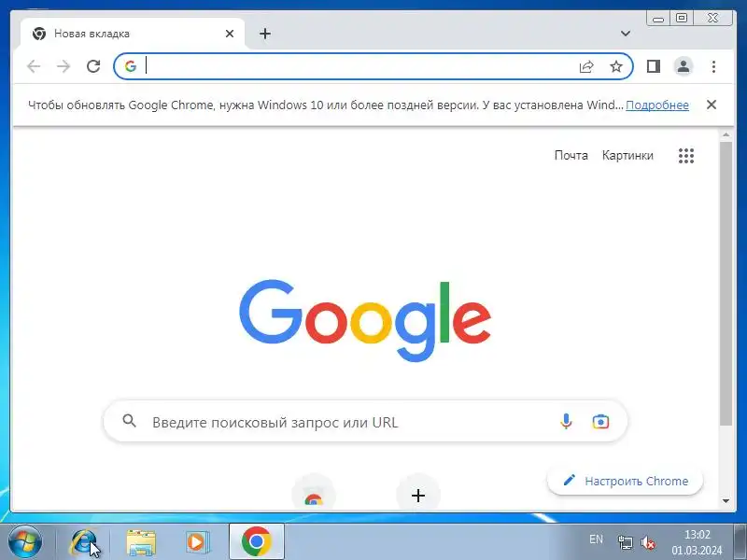747x560 pixels.
Task: Open the user profile avatar menu
Action: pyautogui.click(x=684, y=66)
